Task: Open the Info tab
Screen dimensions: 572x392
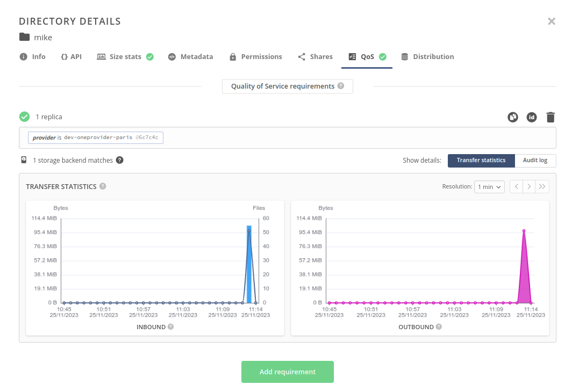Action: [x=32, y=57]
